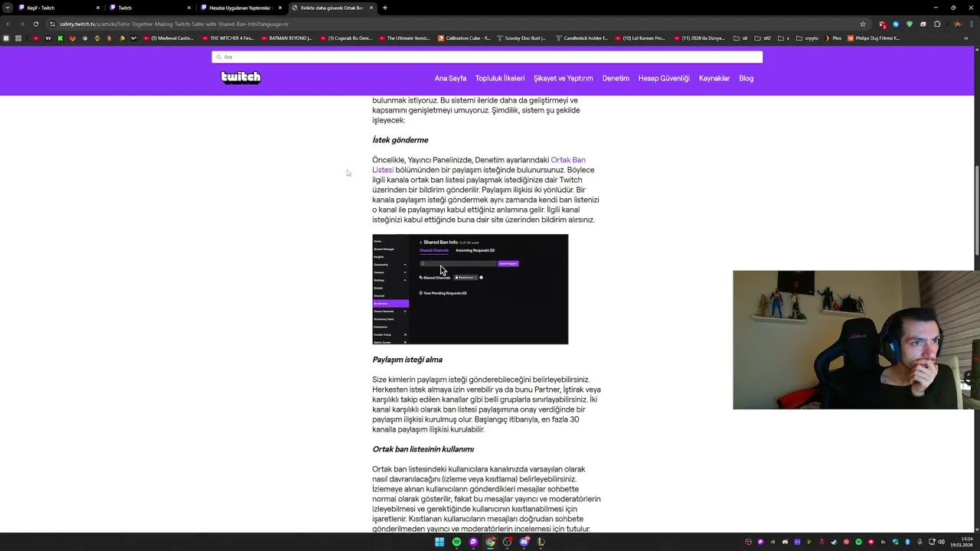
Task: Show the hidden bookmarks overflow chevron
Action: [966, 38]
